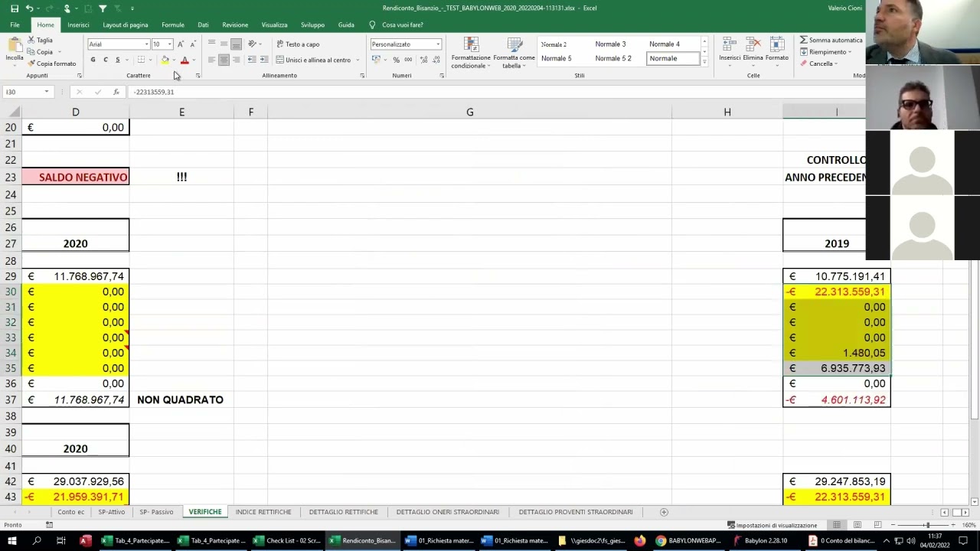Image resolution: width=980 pixels, height=551 pixels.
Task: Click Copia formato paintbrush
Action: tap(52, 64)
